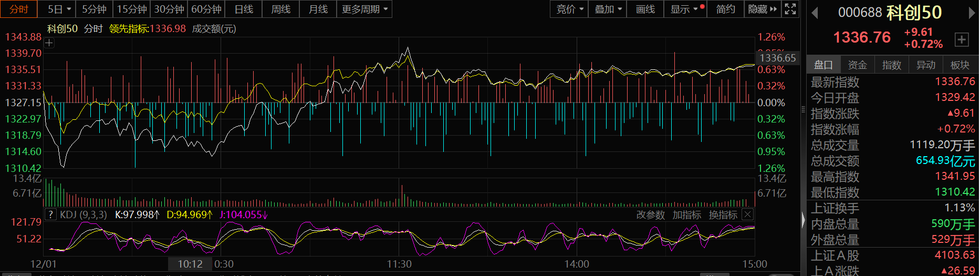Go to previous stock with left arrow

click(x=815, y=13)
